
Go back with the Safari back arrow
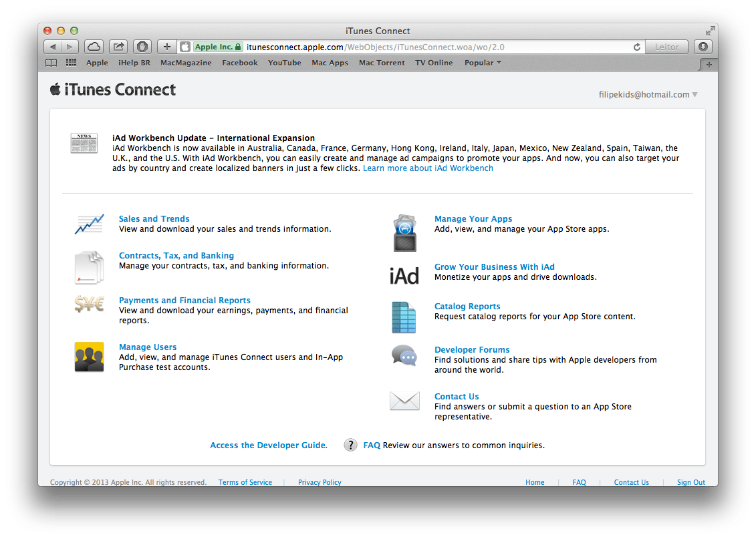coord(52,47)
